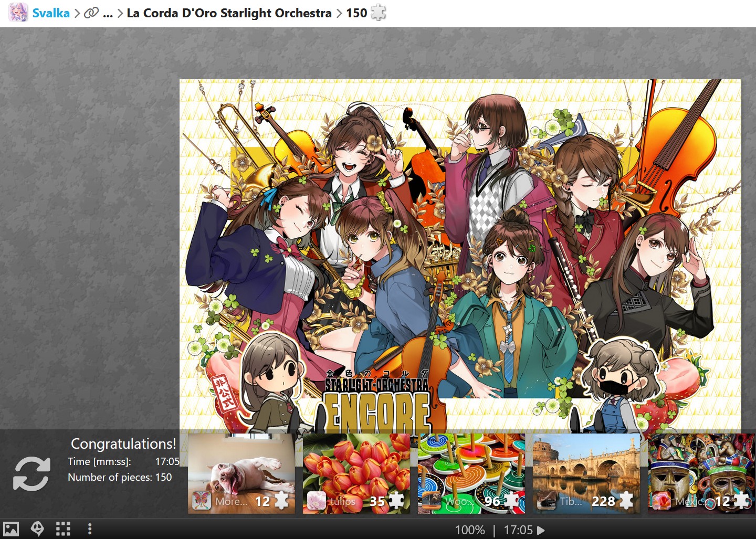Open the wooden spinning tops puzzle thumbnail
Screen dimensions: 756x539
point(471,473)
